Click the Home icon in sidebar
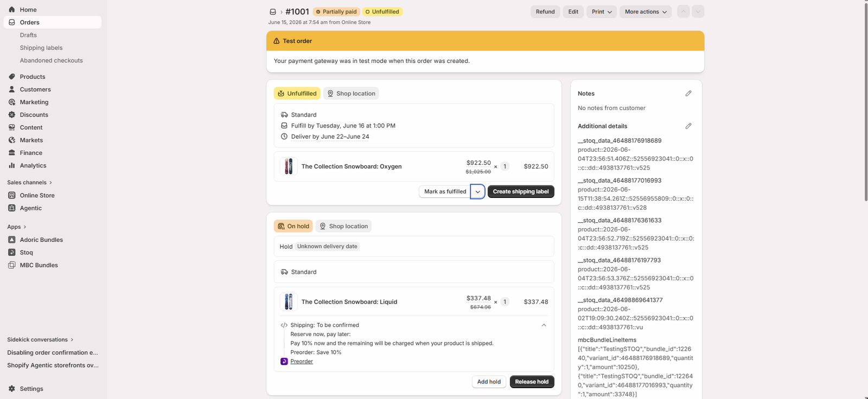This screenshot has height=399, width=868. click(12, 10)
